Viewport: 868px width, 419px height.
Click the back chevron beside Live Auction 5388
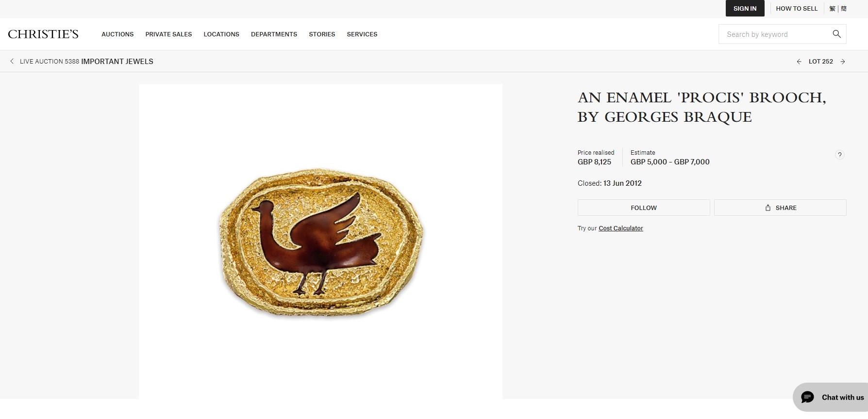point(12,61)
